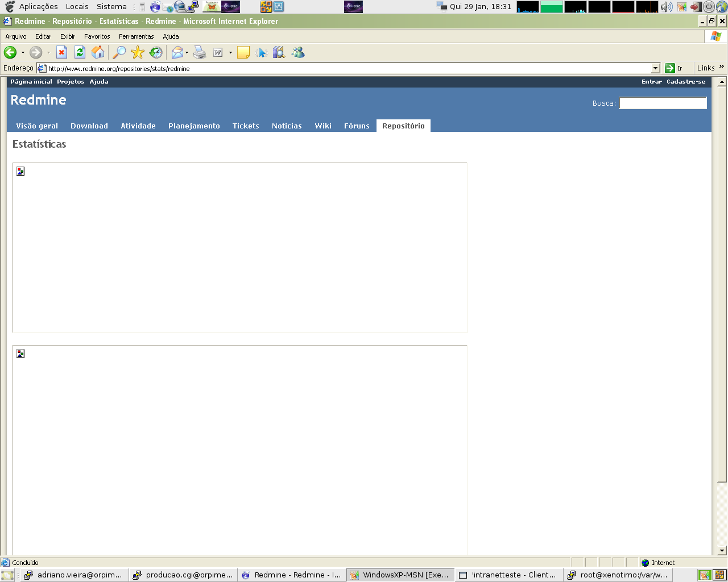Click the Entrar login link

click(x=652, y=82)
